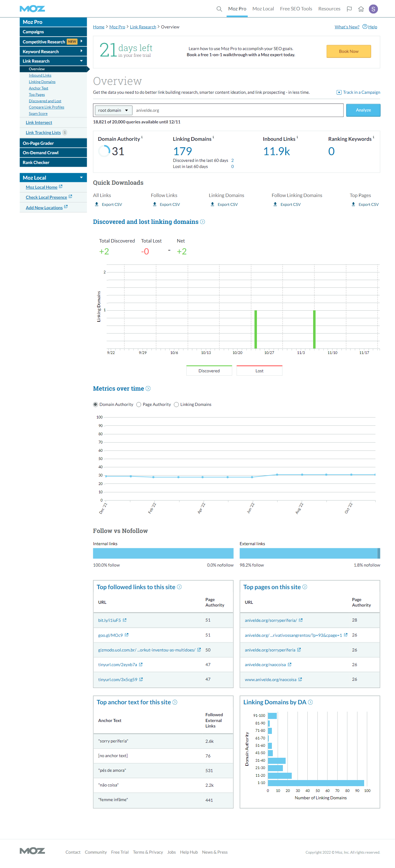
Task: Select the Page Authority radio button
Action: (138, 404)
